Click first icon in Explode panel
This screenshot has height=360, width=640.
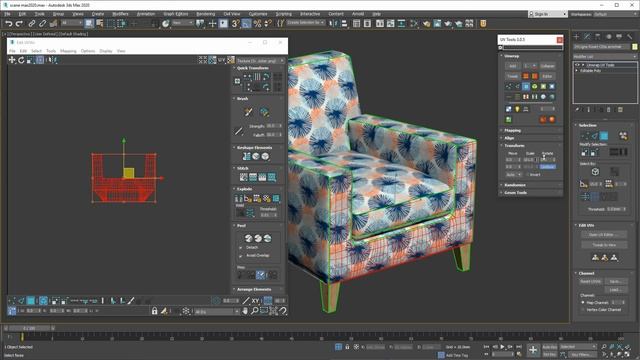tap(239, 198)
